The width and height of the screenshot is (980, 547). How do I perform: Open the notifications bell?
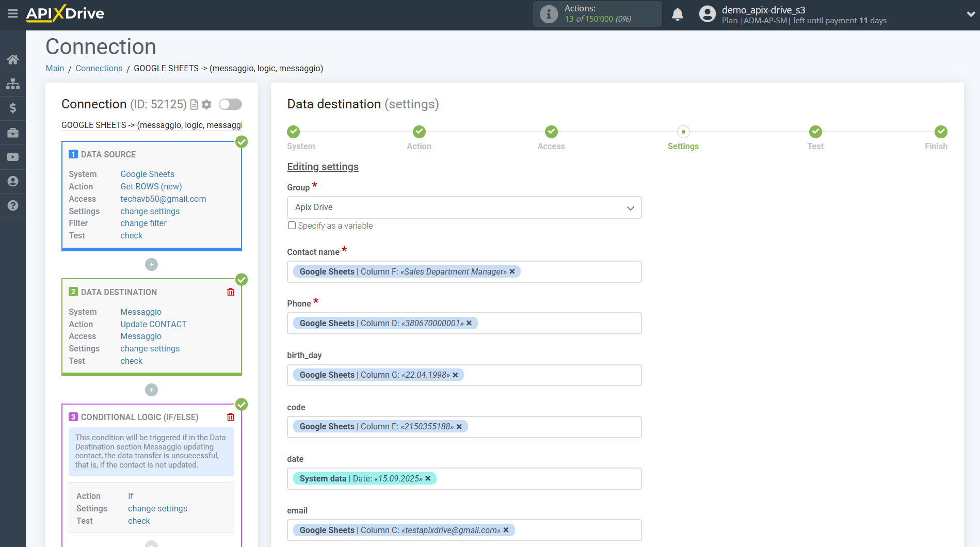pos(678,14)
